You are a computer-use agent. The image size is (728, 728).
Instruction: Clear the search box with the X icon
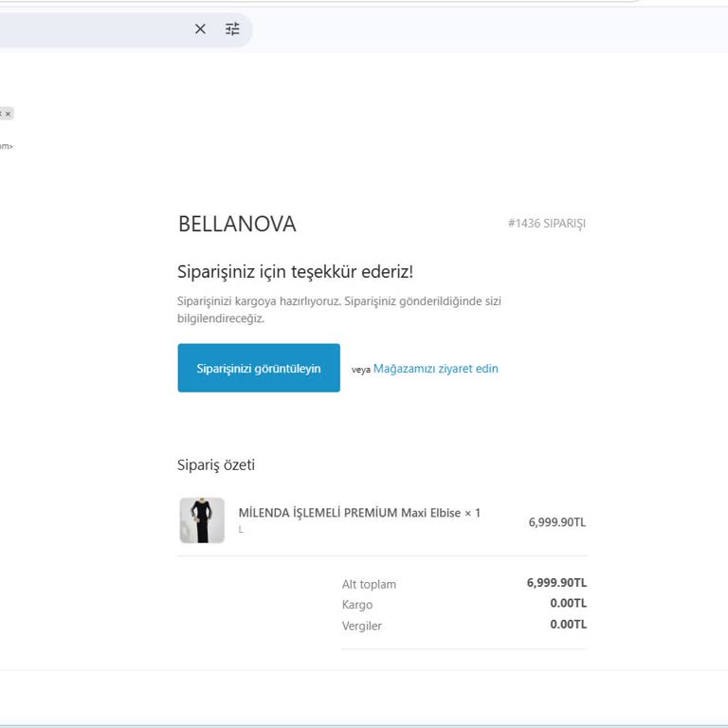click(x=200, y=29)
